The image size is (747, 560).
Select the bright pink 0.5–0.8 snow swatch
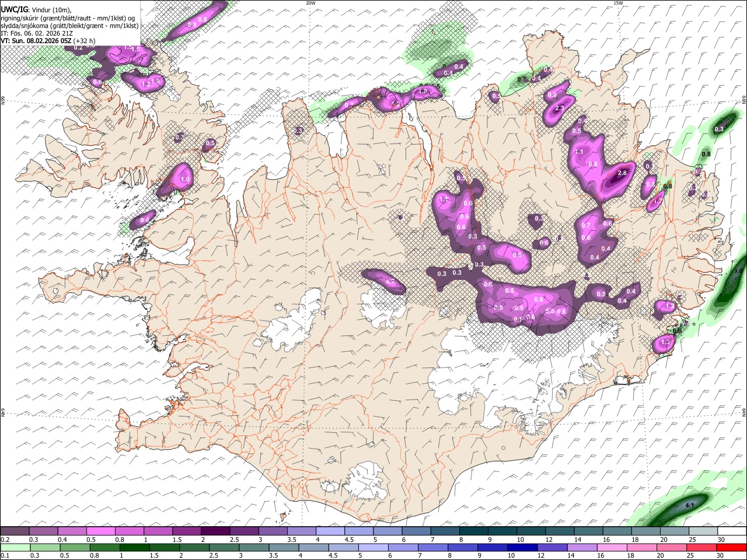coord(100,531)
